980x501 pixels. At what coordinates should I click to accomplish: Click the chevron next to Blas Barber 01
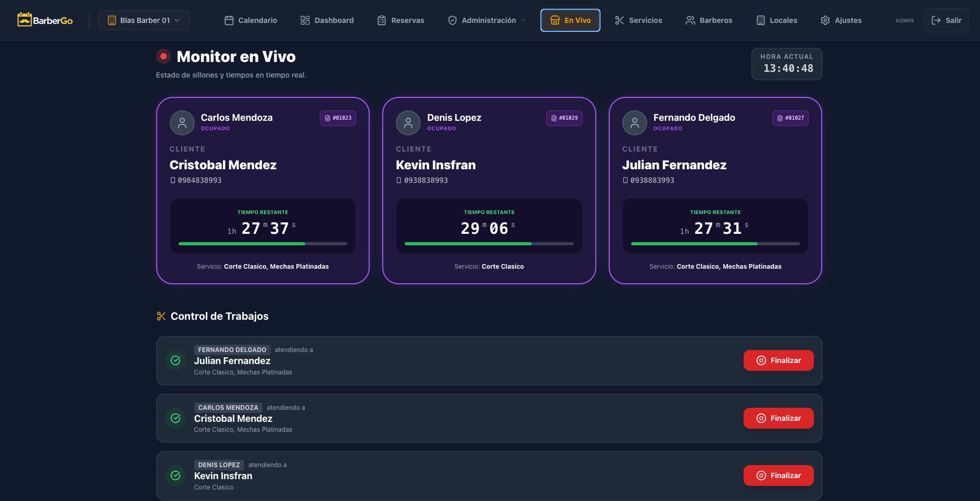click(178, 20)
